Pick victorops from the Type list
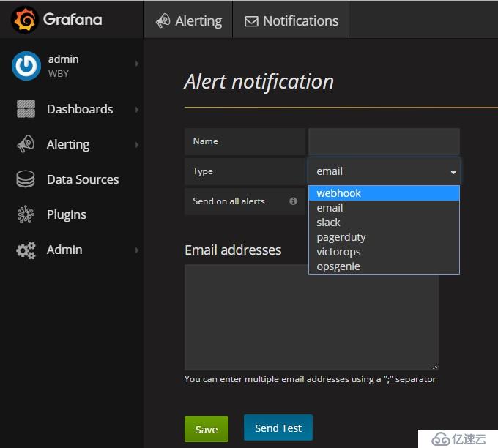This screenshot has width=498, height=448. tap(384, 252)
